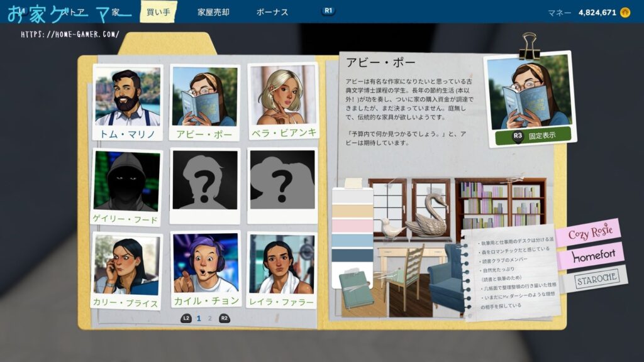
Task: Click the STAROCHE brand tag
Action: [x=596, y=280]
